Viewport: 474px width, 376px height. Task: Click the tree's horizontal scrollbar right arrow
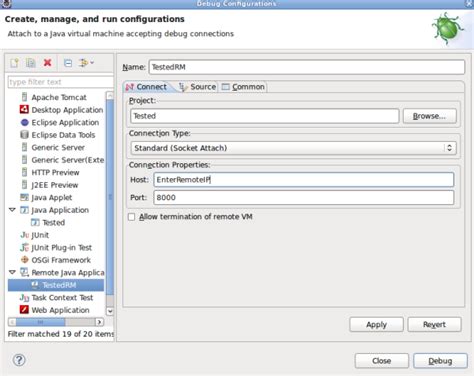(x=99, y=322)
